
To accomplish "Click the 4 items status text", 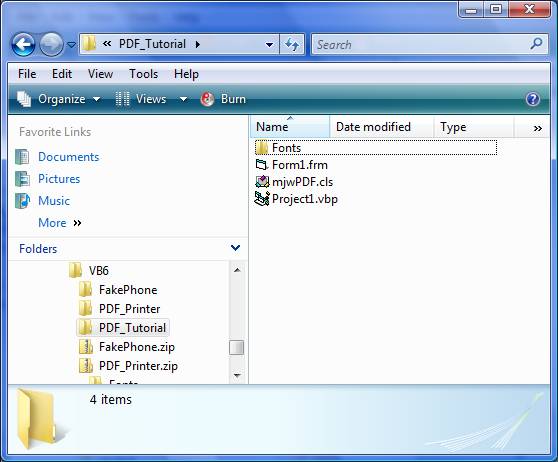I will point(111,399).
